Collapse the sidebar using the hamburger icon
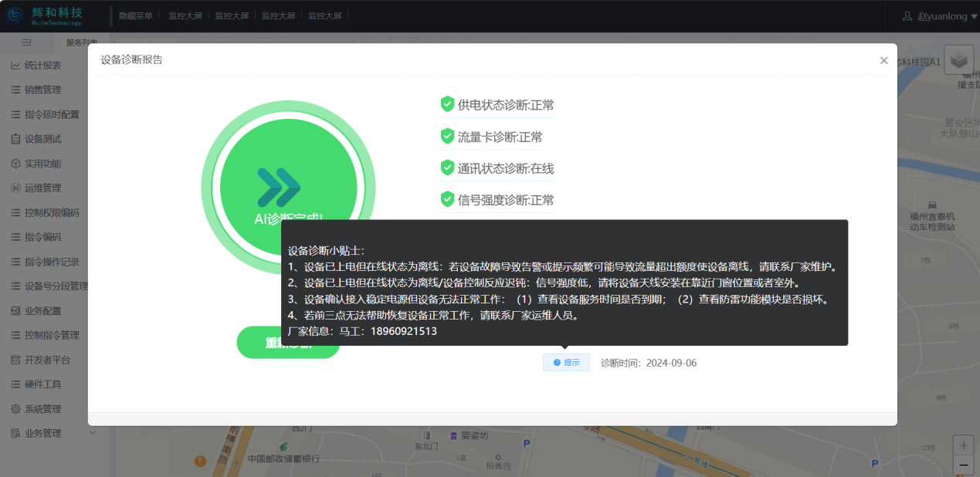The width and height of the screenshot is (980, 477). 26,42
